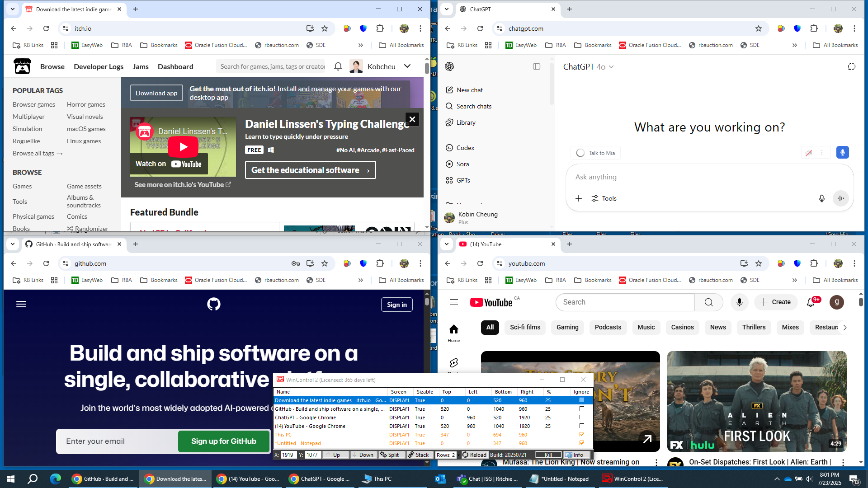Toggle Ignore for GitHub row in WinControl
The image size is (868, 488).
point(582,409)
